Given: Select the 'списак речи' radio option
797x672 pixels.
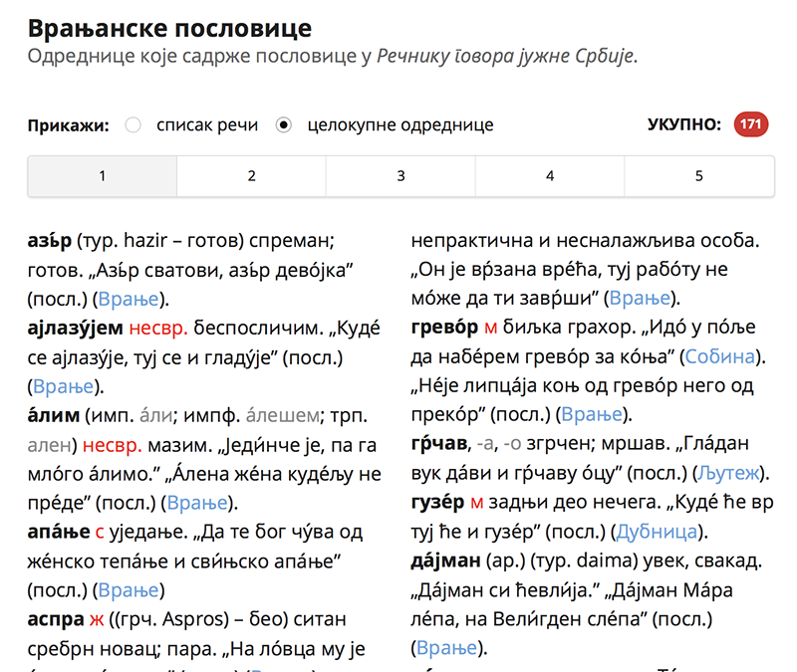Looking at the screenshot, I should click(x=133, y=125).
